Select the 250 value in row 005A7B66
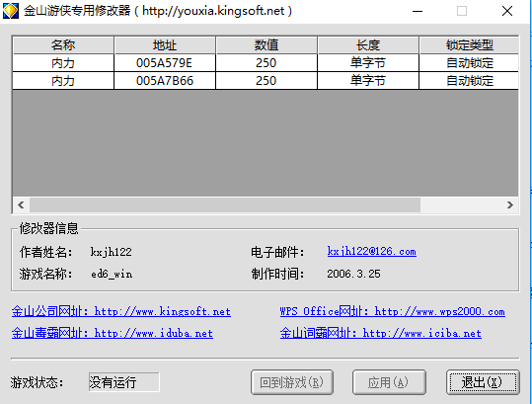 point(266,81)
